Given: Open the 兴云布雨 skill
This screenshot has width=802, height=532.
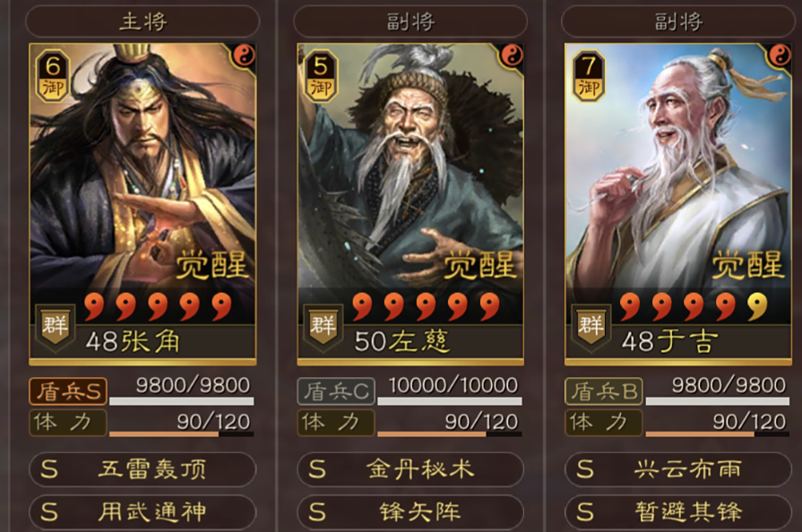Looking at the screenshot, I should [x=678, y=469].
